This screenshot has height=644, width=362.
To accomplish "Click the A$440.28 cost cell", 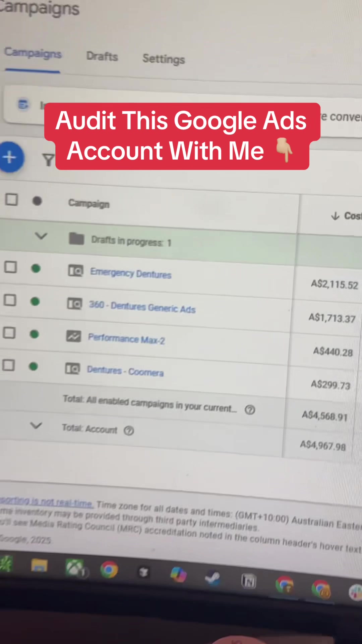I will (333, 352).
